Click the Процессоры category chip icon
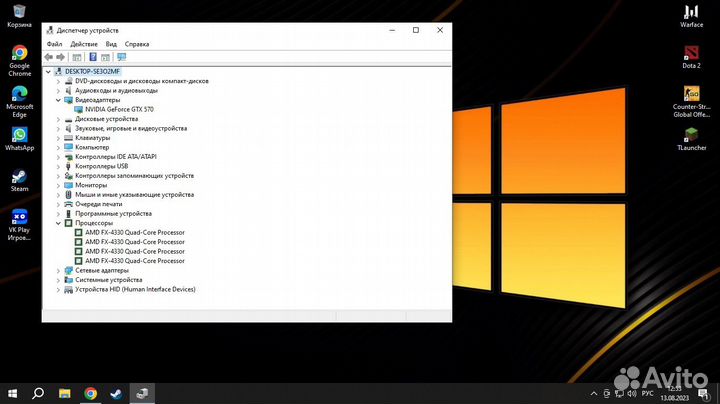Viewport: 720px width, 404px height. coord(68,223)
